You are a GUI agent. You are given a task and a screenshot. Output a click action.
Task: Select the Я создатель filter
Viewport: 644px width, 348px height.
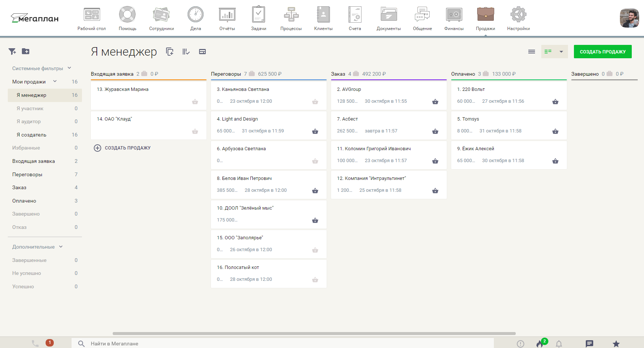[45, 135]
